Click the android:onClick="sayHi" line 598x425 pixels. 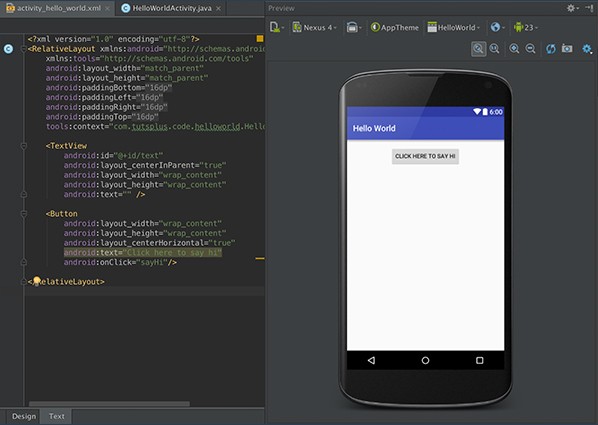[x=120, y=262]
